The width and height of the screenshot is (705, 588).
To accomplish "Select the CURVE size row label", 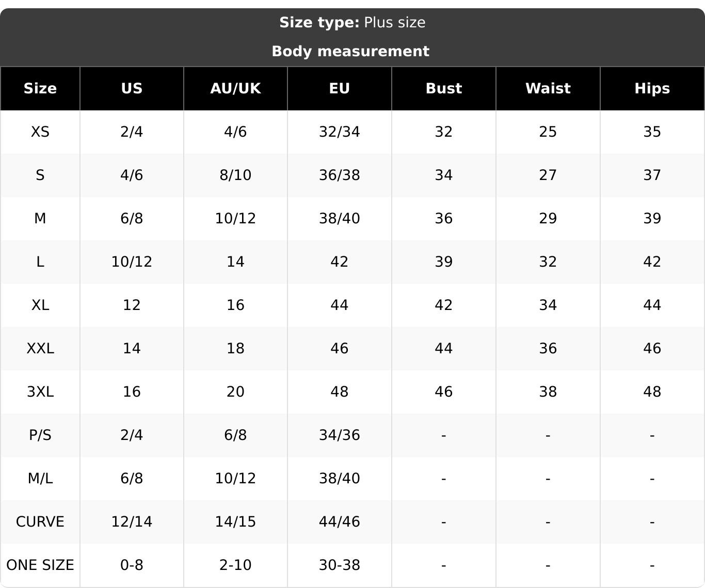I will 40,522.
